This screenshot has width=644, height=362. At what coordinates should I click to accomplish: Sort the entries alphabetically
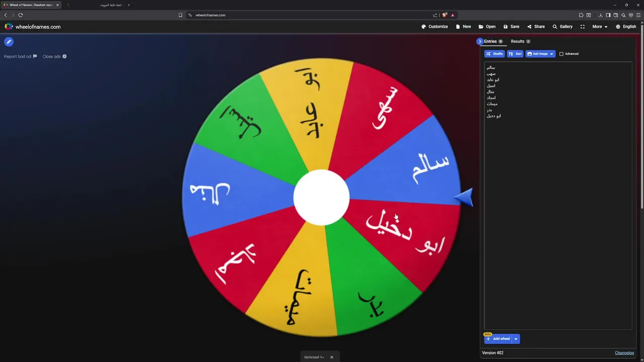(x=515, y=54)
